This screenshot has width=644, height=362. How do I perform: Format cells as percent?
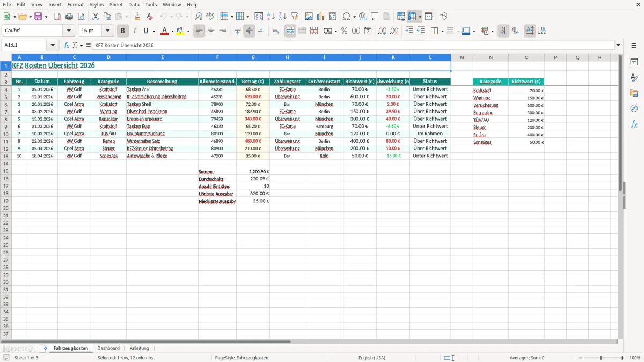coord(344,31)
